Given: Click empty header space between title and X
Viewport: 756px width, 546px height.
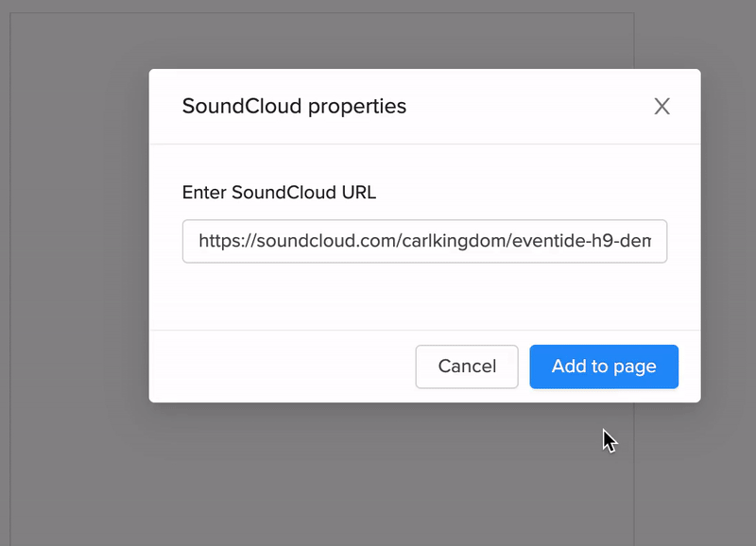Looking at the screenshot, I should tap(529, 106).
